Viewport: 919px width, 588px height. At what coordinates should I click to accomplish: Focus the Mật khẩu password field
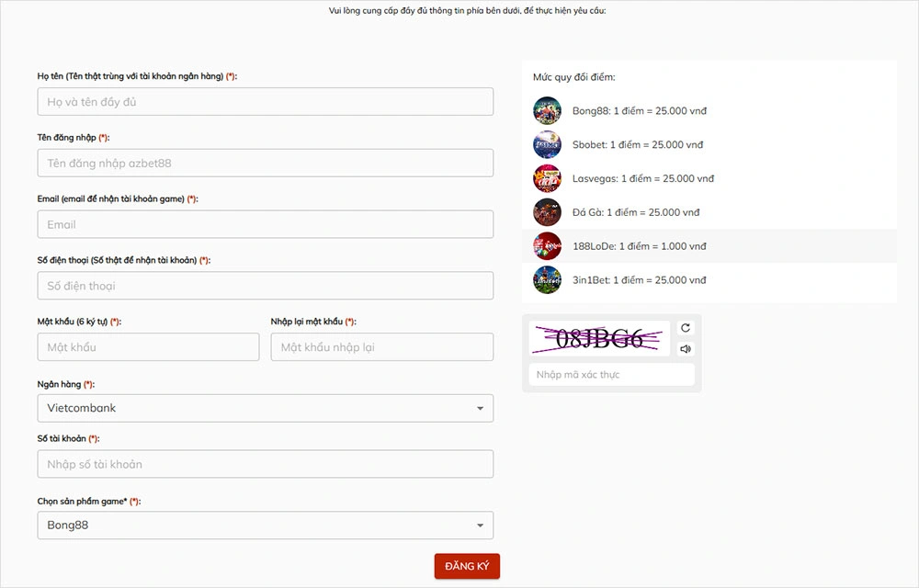click(x=148, y=347)
